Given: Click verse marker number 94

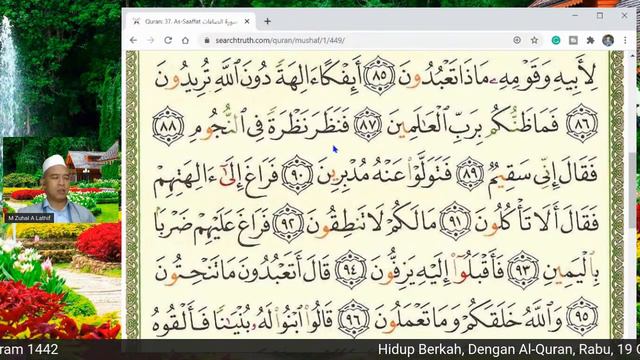Looking at the screenshot, I should tap(351, 270).
